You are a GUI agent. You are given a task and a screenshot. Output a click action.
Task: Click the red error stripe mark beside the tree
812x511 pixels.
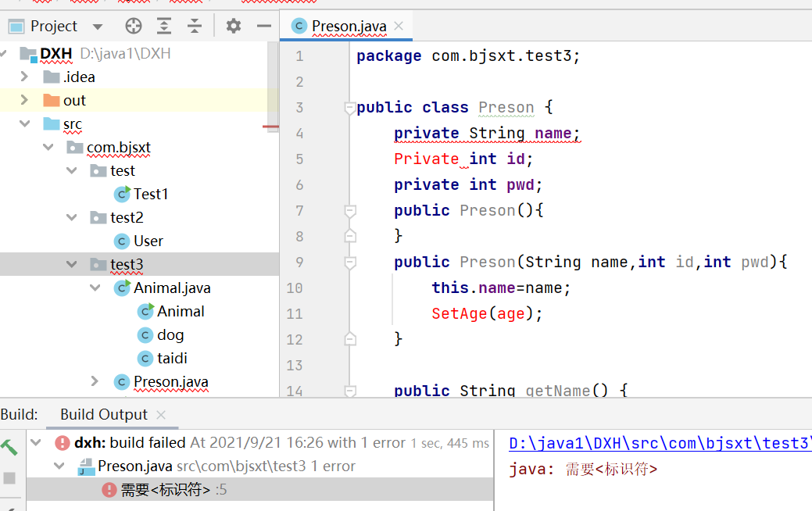tap(270, 127)
